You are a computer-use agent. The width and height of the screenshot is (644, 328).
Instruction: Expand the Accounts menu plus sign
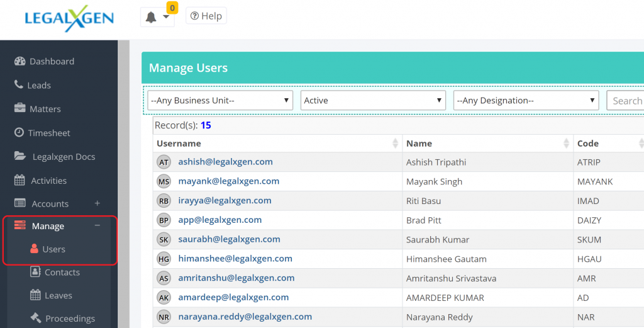[97, 203]
